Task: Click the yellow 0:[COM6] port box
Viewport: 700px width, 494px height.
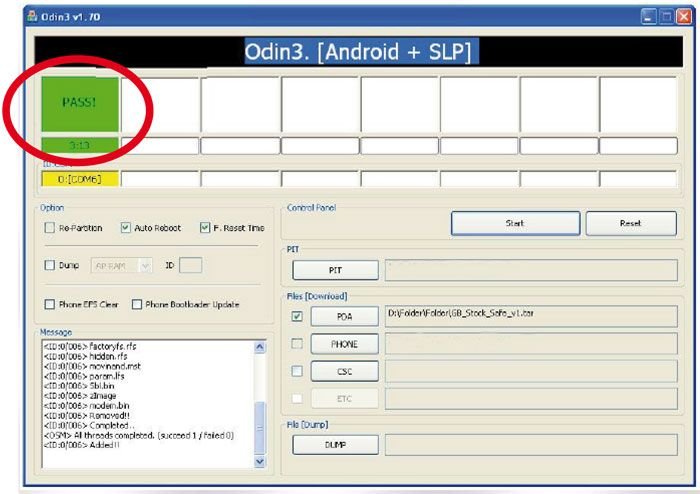Action: click(80, 179)
